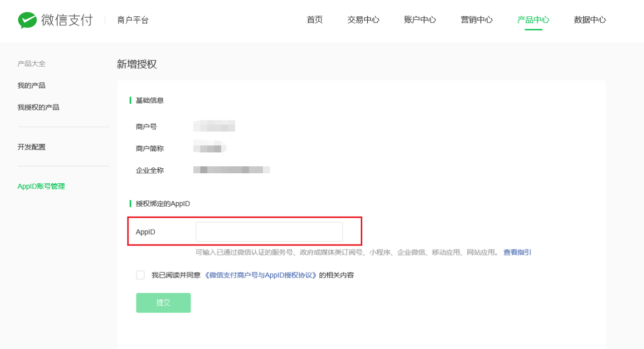644x349 pixels.
Task: Select AppID账号管理 sidebar item
Action: click(x=41, y=186)
